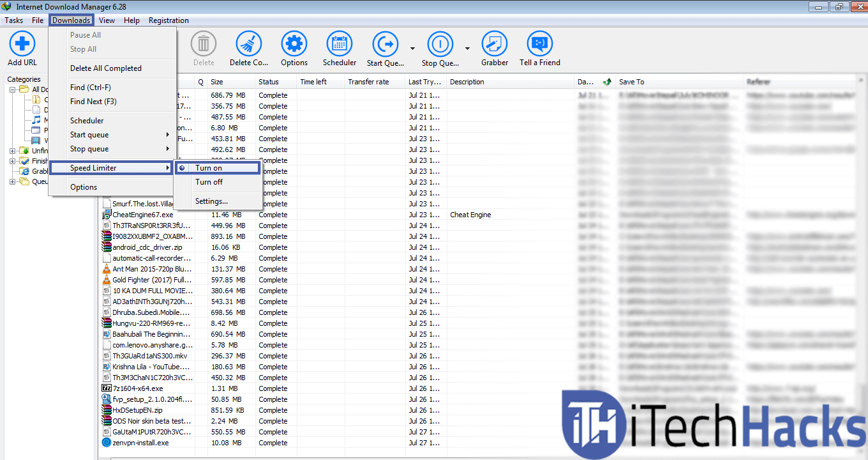Click the Status column header
The image size is (868, 460).
[x=269, y=82]
